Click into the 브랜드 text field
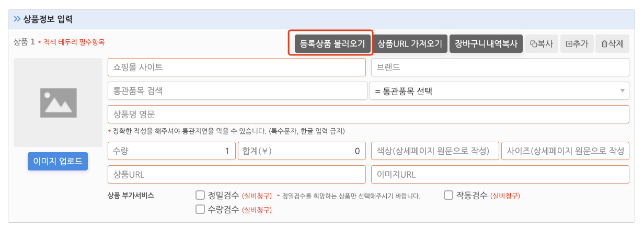 point(500,67)
